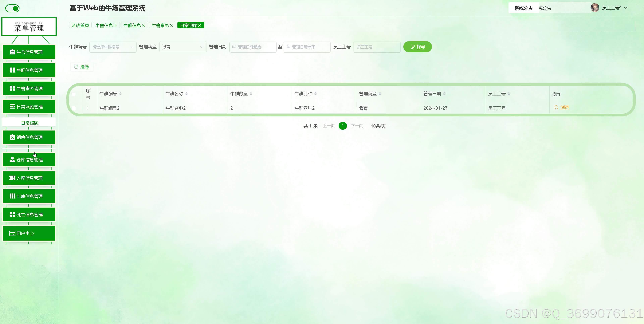Click the 员工工号 input field
This screenshot has width=644, height=324.
click(x=377, y=47)
